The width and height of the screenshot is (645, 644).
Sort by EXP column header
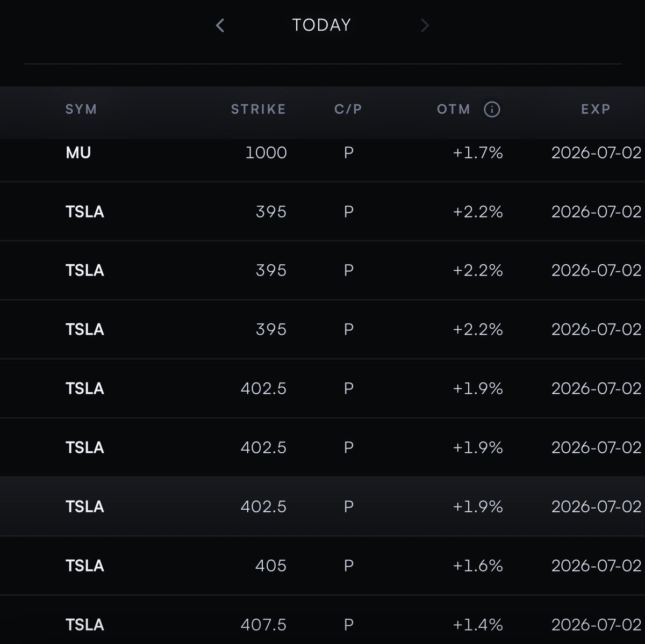(x=596, y=110)
